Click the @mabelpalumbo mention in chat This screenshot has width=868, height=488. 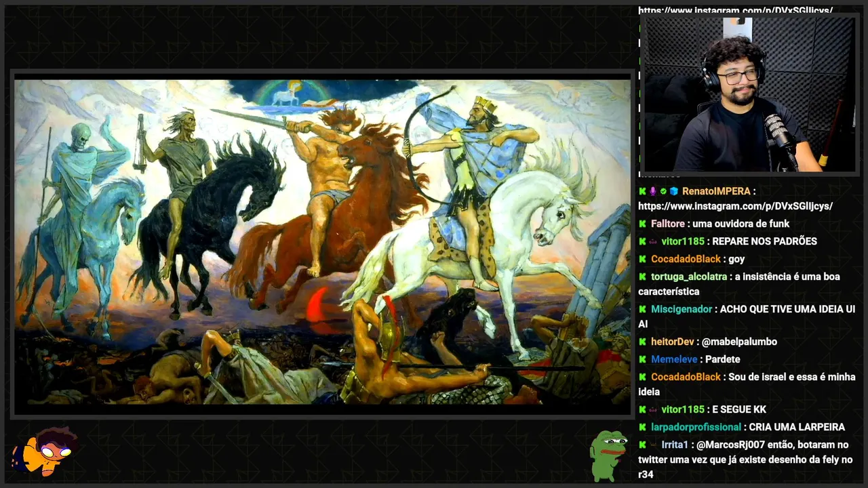[739, 342]
